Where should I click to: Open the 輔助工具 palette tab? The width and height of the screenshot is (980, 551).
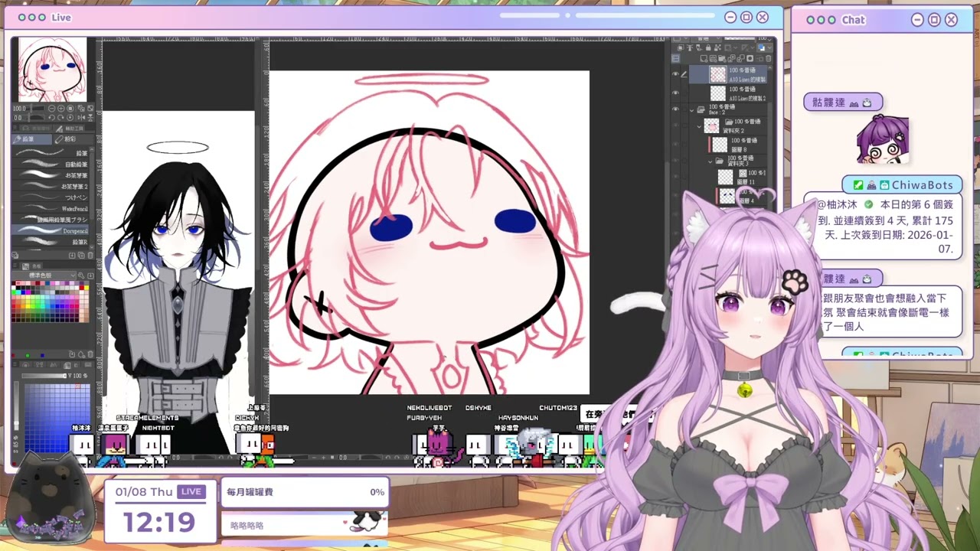pyautogui.click(x=69, y=128)
